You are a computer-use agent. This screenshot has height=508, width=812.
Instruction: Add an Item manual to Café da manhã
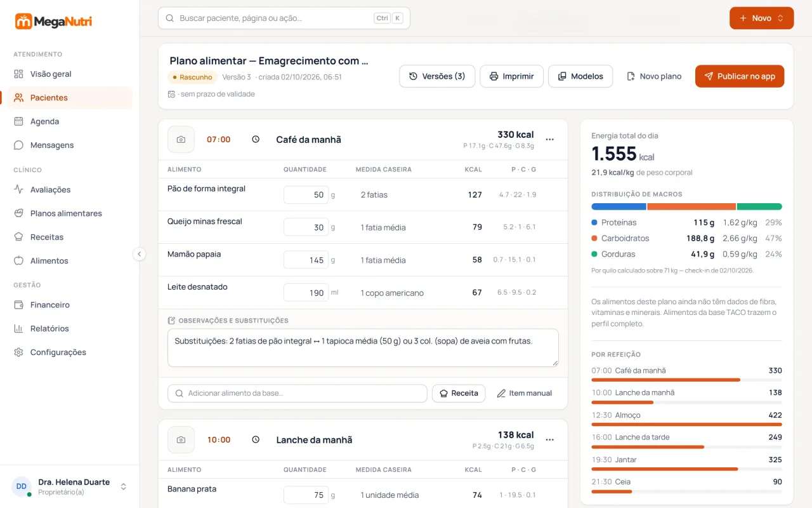[x=524, y=393]
